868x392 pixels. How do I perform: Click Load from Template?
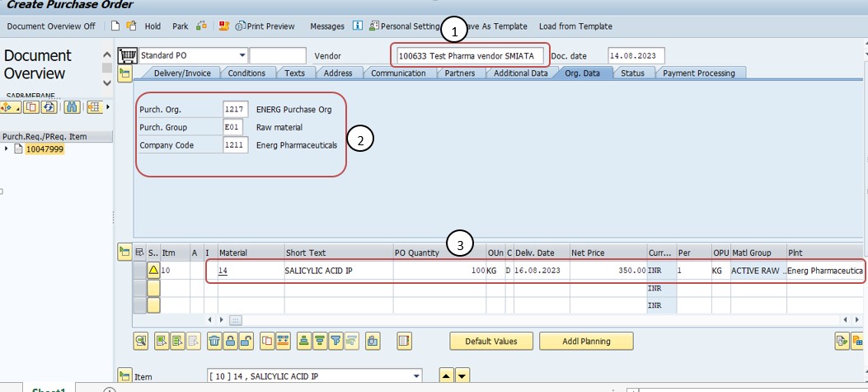pyautogui.click(x=575, y=26)
